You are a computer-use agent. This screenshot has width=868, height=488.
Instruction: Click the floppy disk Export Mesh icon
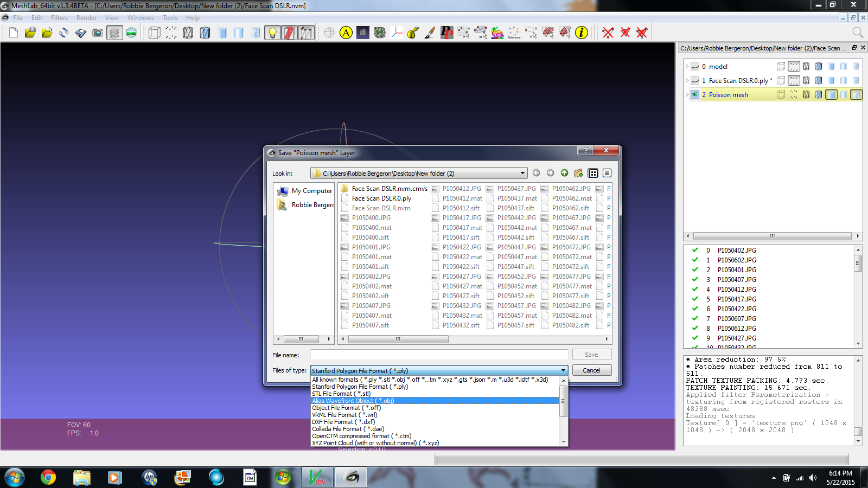click(81, 33)
